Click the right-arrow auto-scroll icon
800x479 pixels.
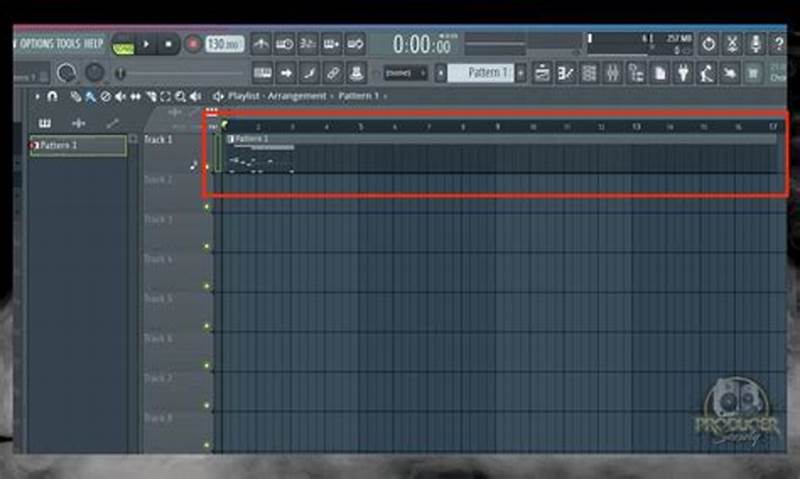(x=286, y=73)
